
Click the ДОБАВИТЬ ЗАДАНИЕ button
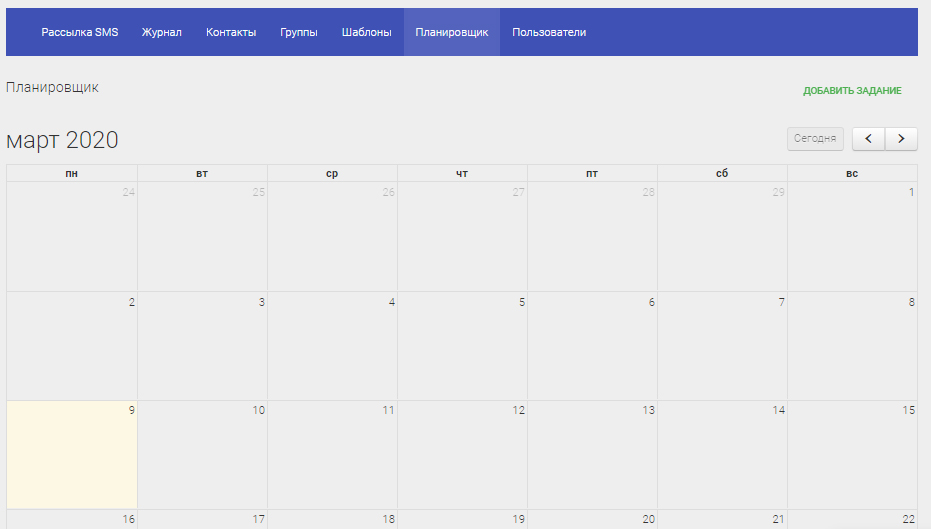tap(852, 91)
